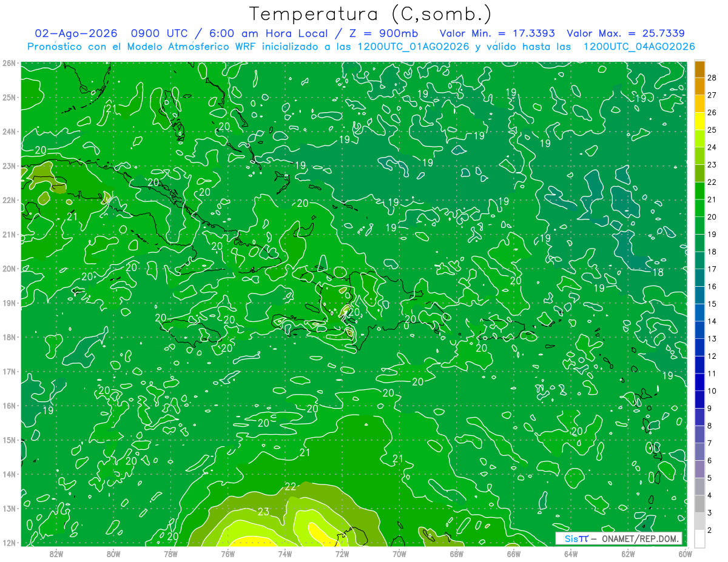The width and height of the screenshot is (728, 562).
Task: Select the 'Z = 900mb' level text
Action: [x=384, y=33]
